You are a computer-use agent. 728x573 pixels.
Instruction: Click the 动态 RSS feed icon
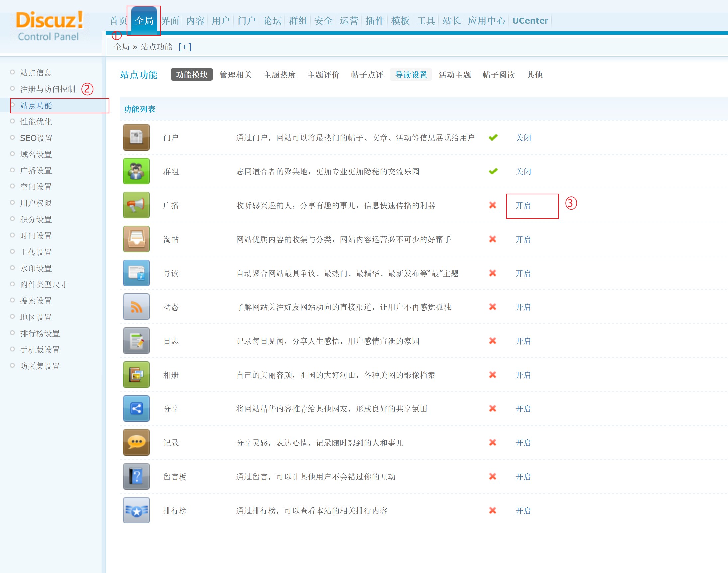pyautogui.click(x=136, y=307)
